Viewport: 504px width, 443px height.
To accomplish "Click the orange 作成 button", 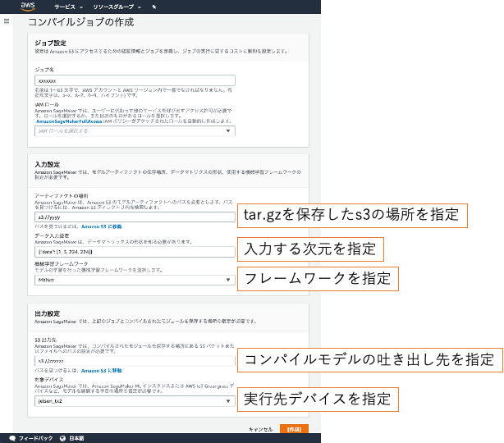I will pos(294,429).
